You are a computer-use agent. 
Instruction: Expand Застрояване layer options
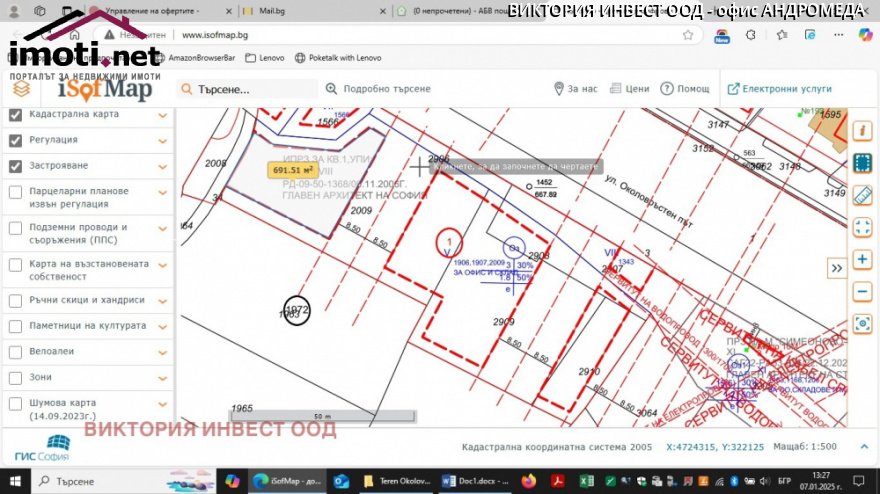pos(163,167)
